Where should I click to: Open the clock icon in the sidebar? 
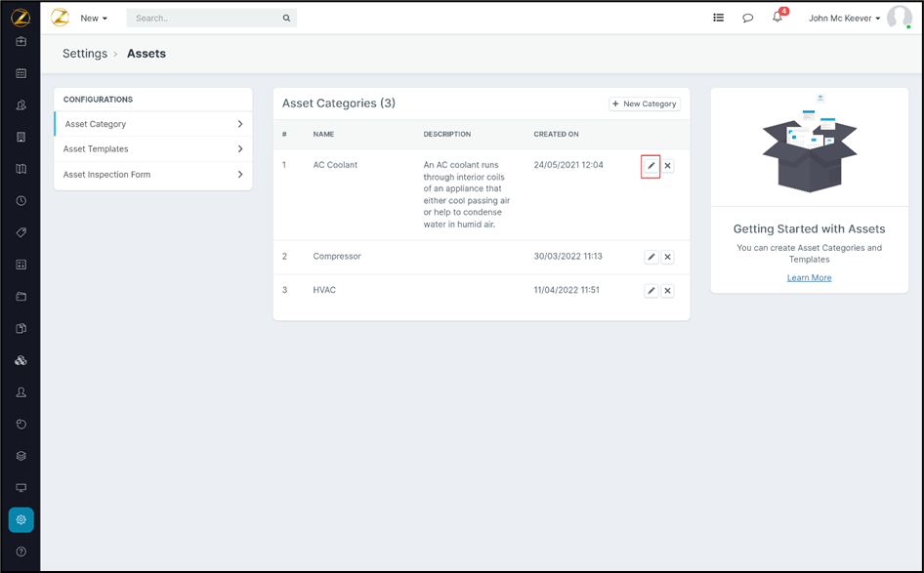(x=21, y=201)
